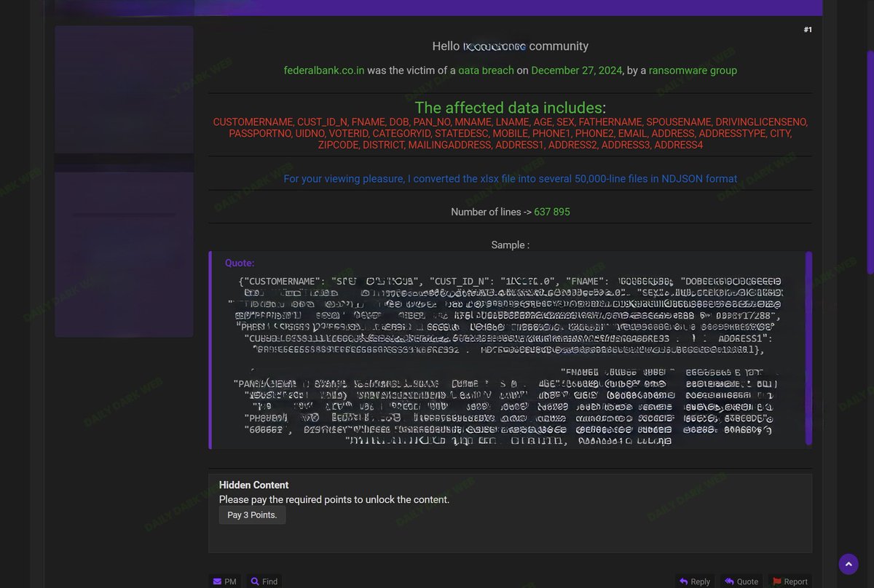Open the #1 post number link
This screenshot has width=874, height=588.
click(x=808, y=30)
